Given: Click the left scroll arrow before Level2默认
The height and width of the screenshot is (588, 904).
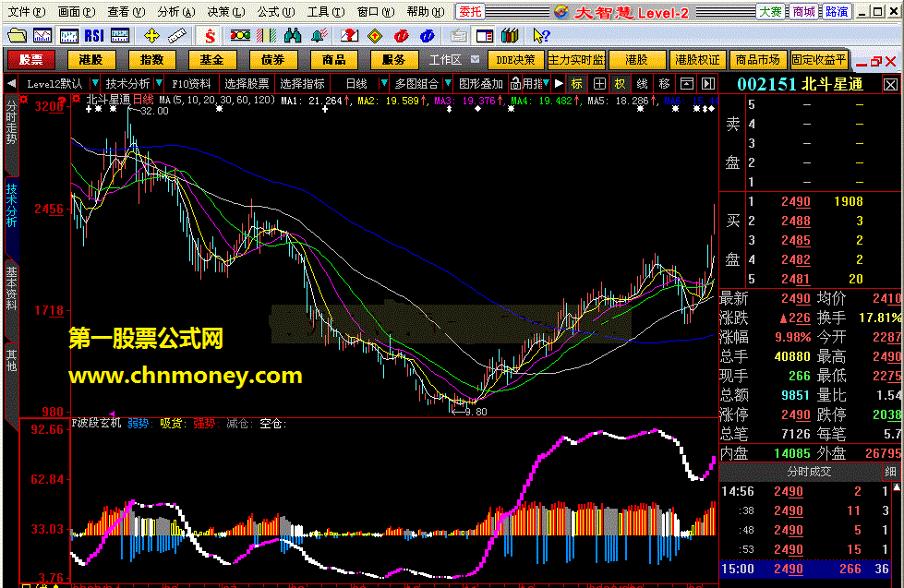Looking at the screenshot, I should point(11,84).
